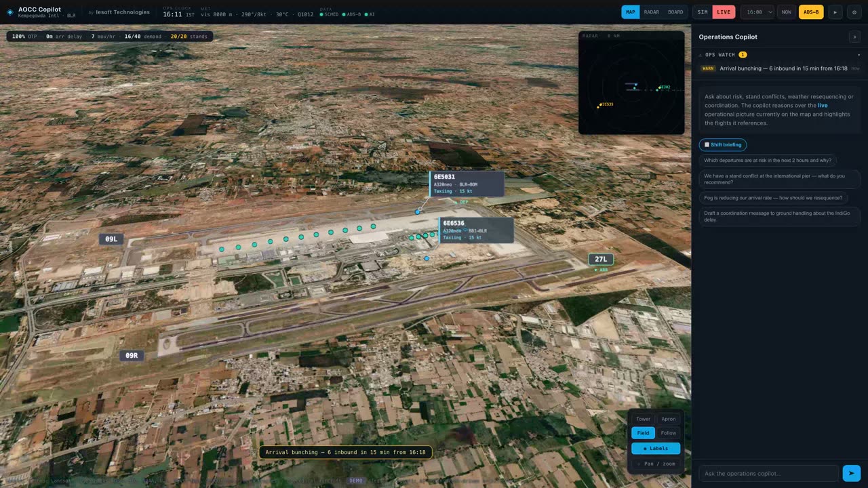Choose the international pier stand conflict prompt

point(779,179)
